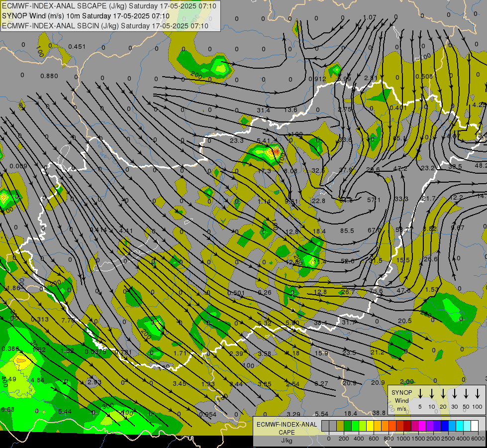Click the 76.6 value on the map
The height and width of the screenshot is (448, 487).
click(x=376, y=291)
